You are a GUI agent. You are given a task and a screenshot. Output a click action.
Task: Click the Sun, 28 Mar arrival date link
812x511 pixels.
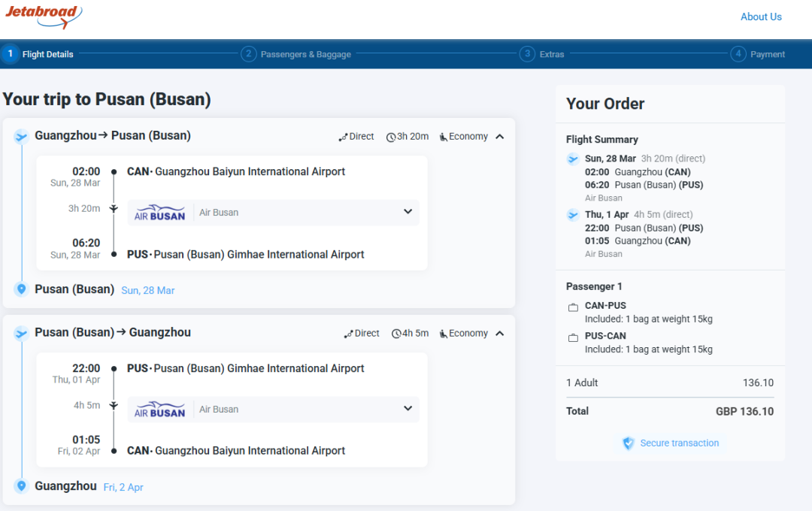point(147,291)
